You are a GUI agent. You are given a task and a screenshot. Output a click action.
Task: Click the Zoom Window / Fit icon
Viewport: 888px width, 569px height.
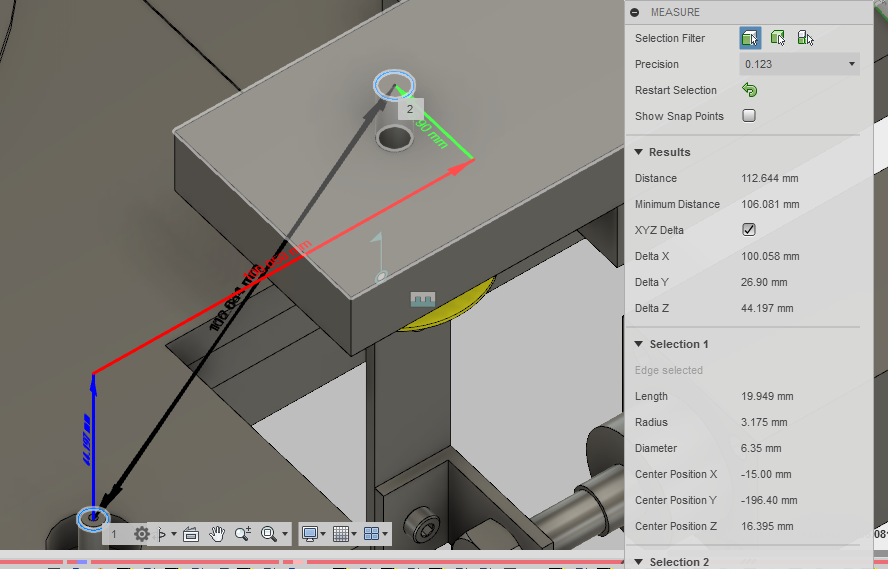(269, 534)
